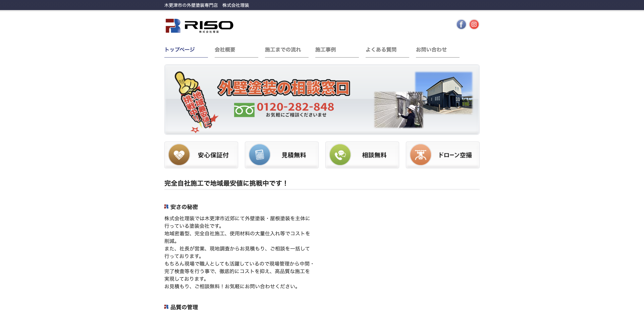Open the 会社概要 menu item

tap(236, 50)
